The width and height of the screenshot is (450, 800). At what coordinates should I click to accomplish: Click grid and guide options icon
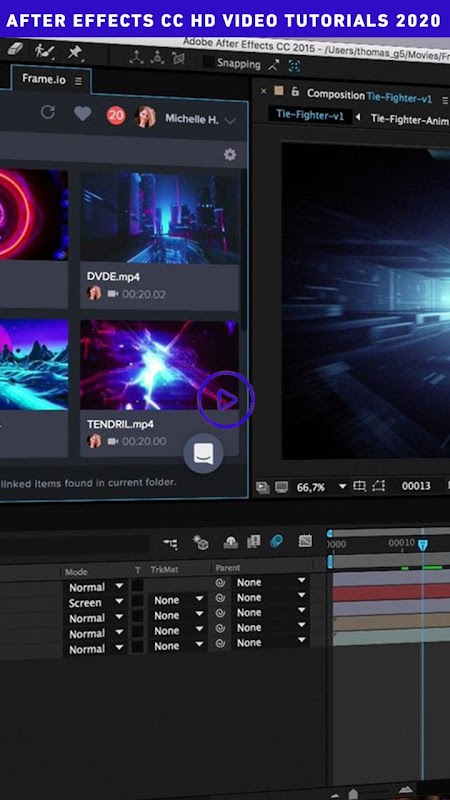tap(360, 486)
